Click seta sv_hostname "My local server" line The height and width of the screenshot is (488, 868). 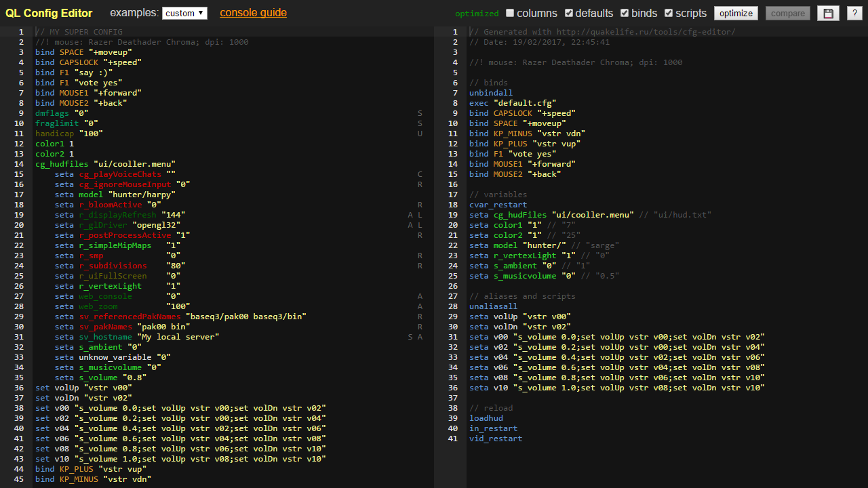(137, 337)
